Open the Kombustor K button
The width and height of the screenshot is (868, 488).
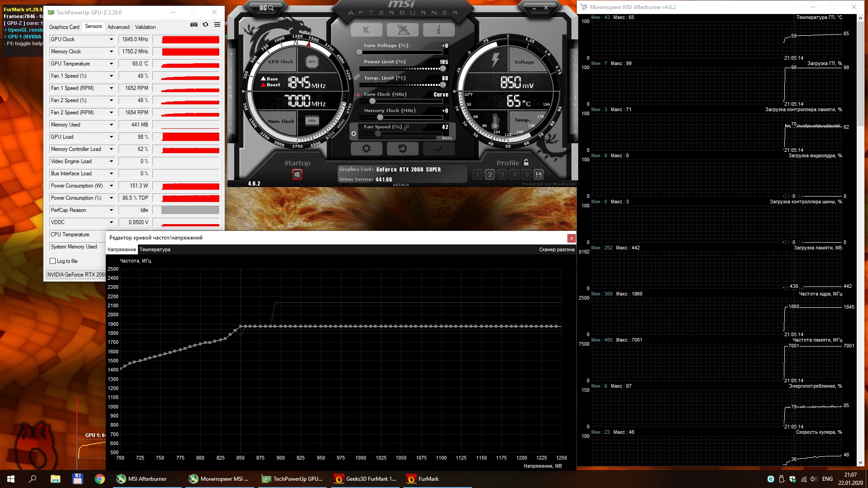pos(366,30)
